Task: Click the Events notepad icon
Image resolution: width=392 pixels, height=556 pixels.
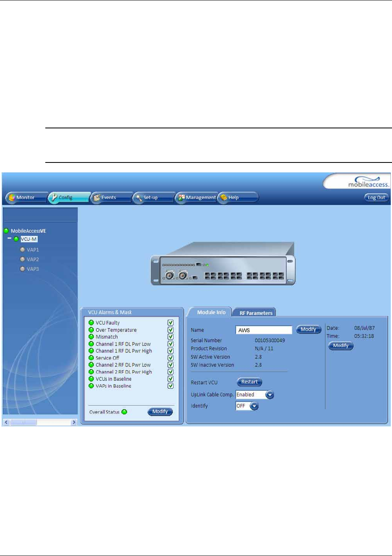Action: 97,197
